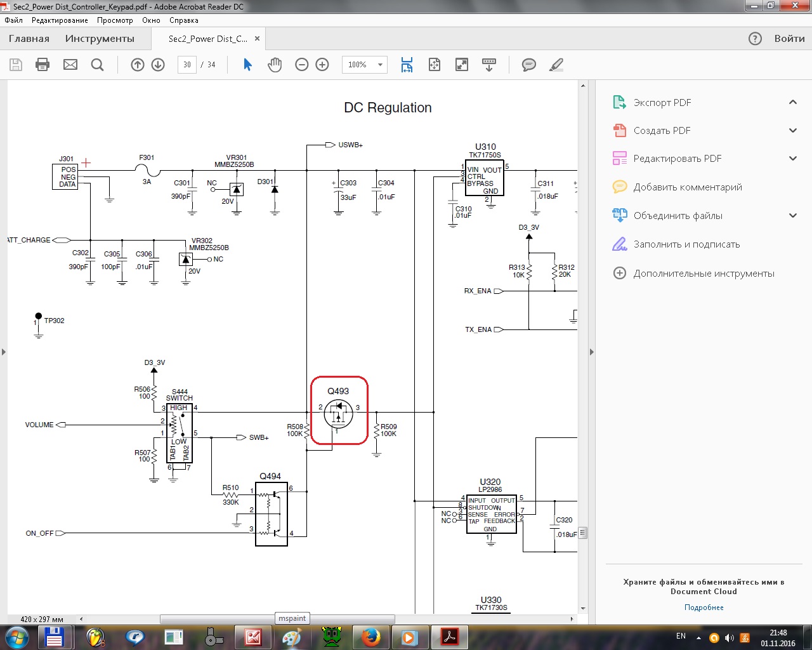Image resolution: width=812 pixels, height=650 pixels.
Task: Select the arrow selection tool
Action: click(248, 65)
